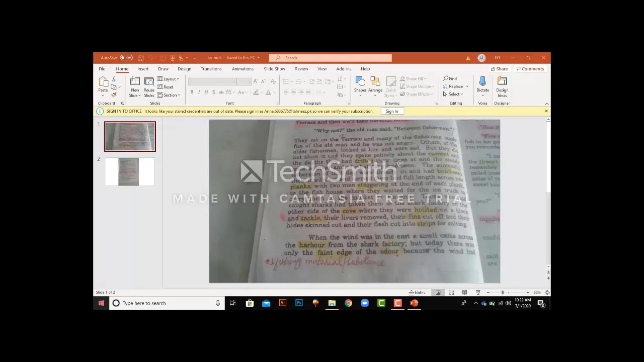Screen dimensions: 644x362
Task: Click the Dictate microphone icon
Action: [x=482, y=81]
